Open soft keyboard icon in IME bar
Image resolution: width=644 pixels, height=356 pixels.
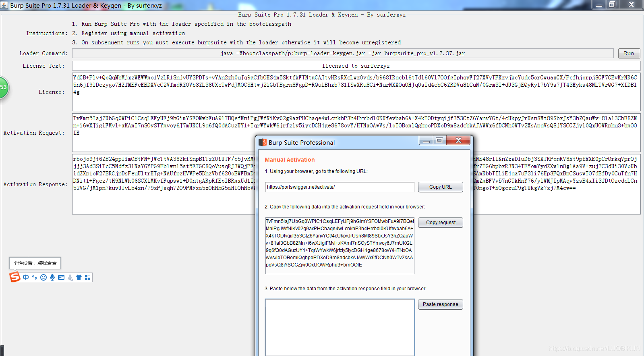61,277
